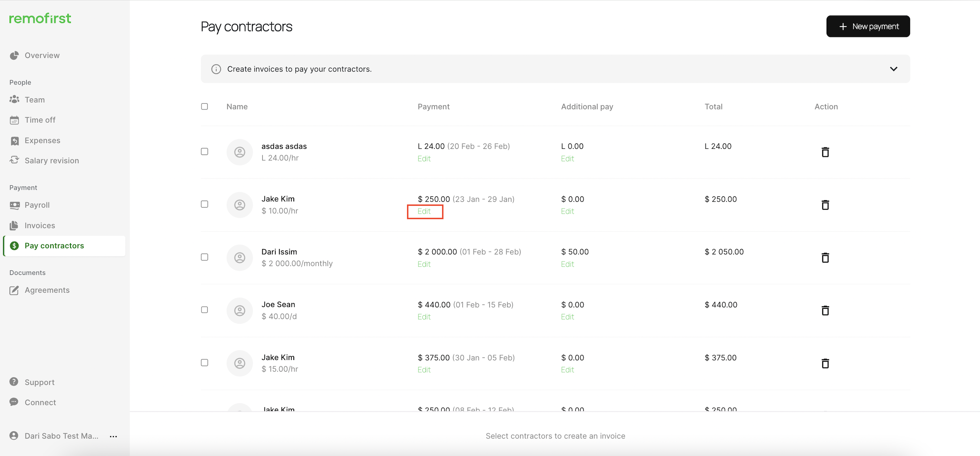Open the Support page
Image resolution: width=980 pixels, height=456 pixels.
(x=40, y=382)
